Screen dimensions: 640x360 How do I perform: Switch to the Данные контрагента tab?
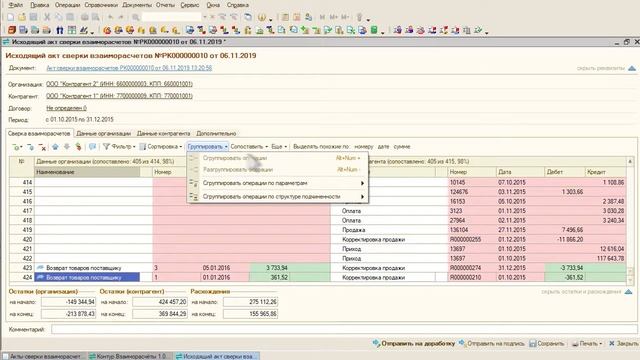[163, 133]
